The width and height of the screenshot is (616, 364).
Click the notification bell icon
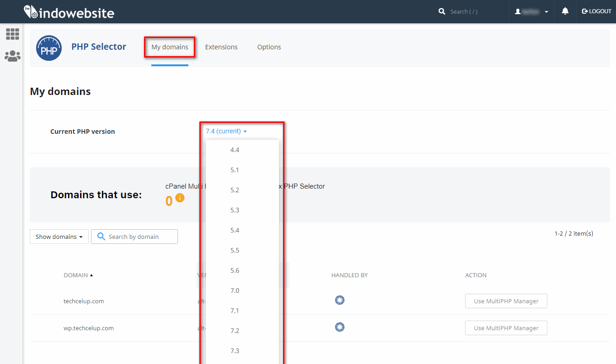(x=565, y=11)
